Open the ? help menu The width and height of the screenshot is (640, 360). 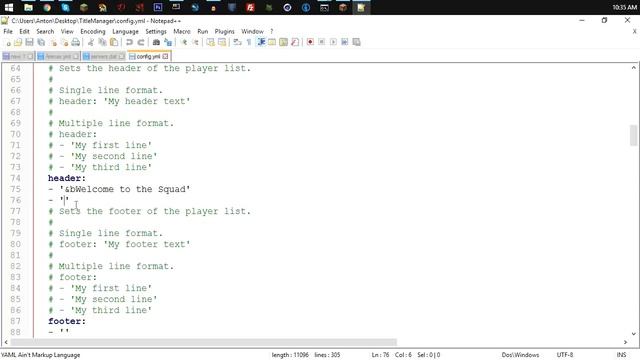pyautogui.click(x=272, y=31)
